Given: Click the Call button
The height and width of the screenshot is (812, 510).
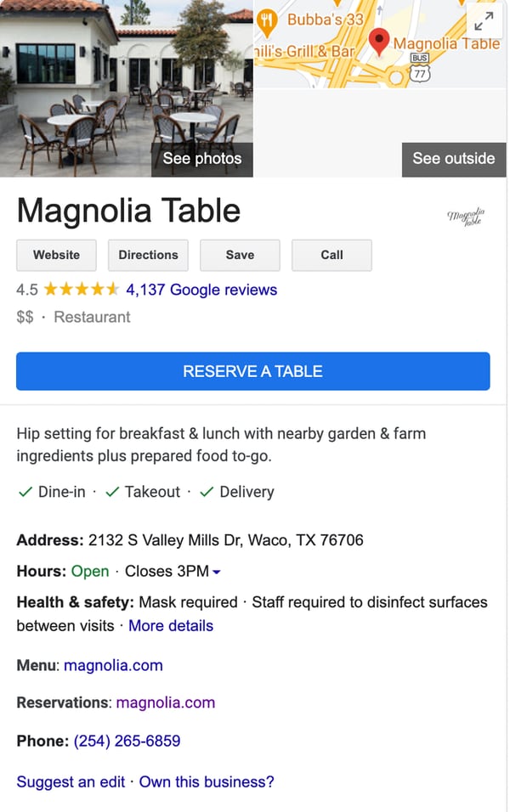Looking at the screenshot, I should point(331,255).
